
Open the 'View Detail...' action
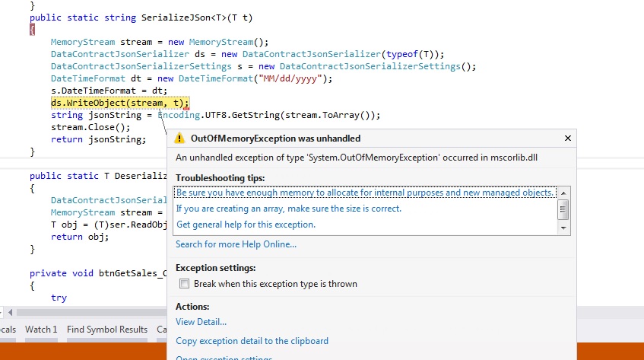[x=201, y=322]
